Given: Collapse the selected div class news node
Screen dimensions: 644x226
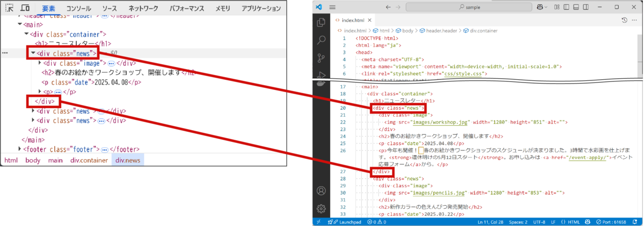Looking at the screenshot, I should click(x=33, y=53).
